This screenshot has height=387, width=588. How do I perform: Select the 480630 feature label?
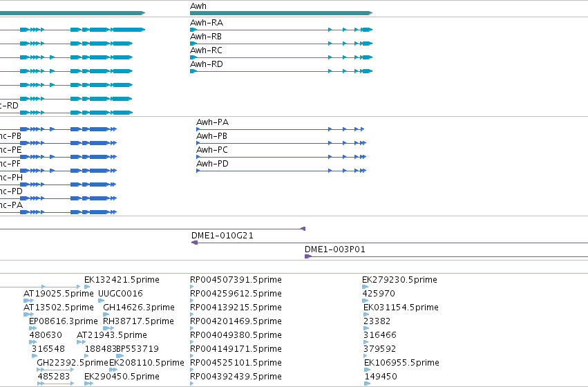point(46,335)
